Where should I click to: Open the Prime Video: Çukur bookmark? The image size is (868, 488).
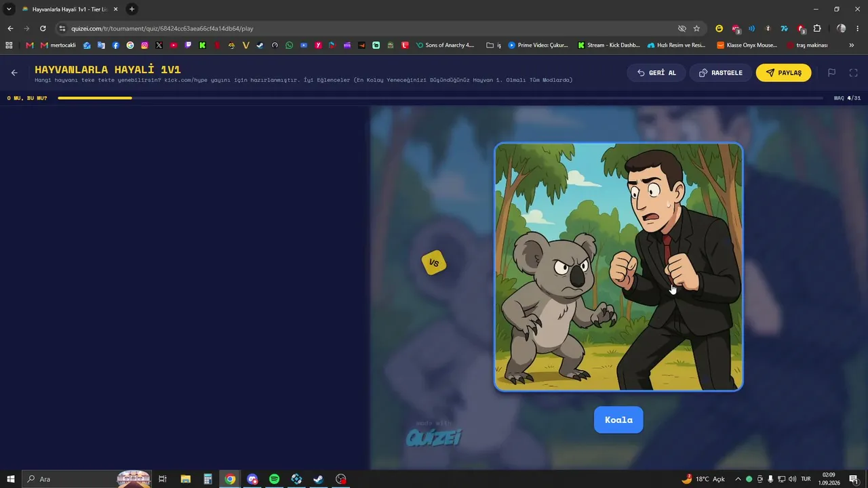click(538, 45)
